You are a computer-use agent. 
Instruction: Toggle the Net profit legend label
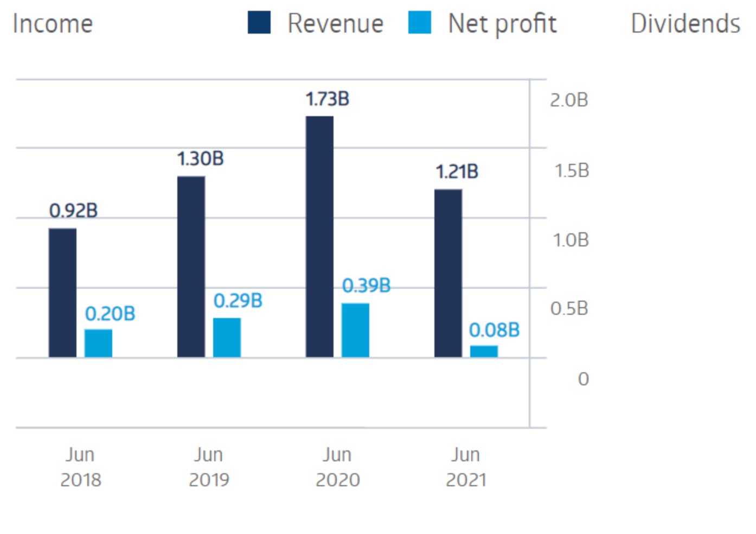pyautogui.click(x=502, y=24)
